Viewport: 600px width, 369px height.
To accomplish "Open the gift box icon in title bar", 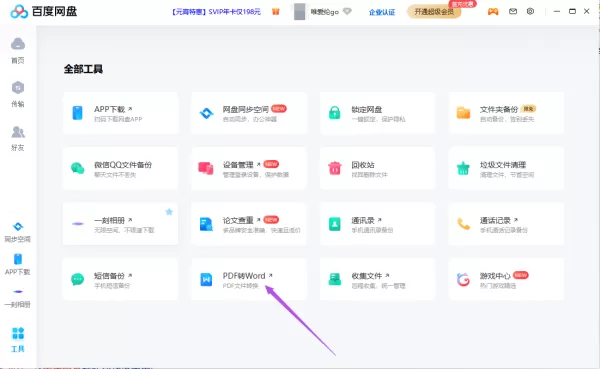I will click(276, 11).
